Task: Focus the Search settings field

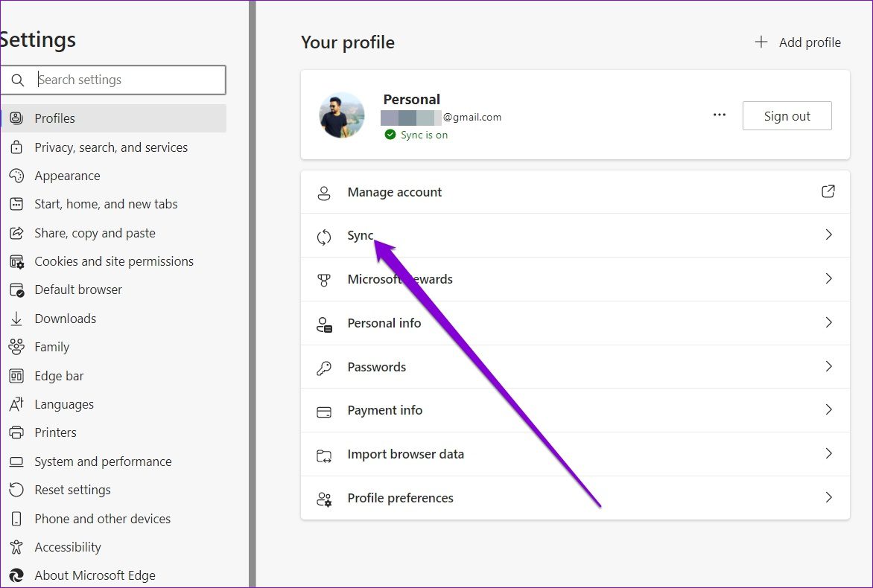Action: point(113,80)
